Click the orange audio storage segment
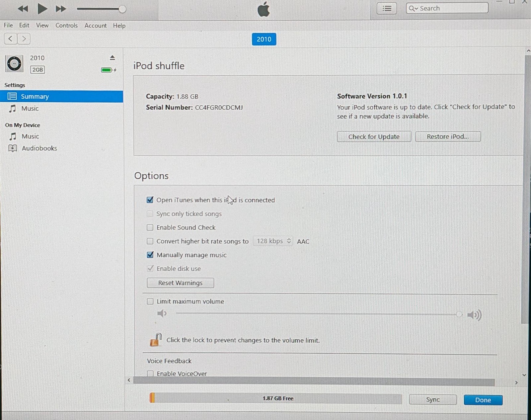The width and height of the screenshot is (531, 420). click(152, 398)
